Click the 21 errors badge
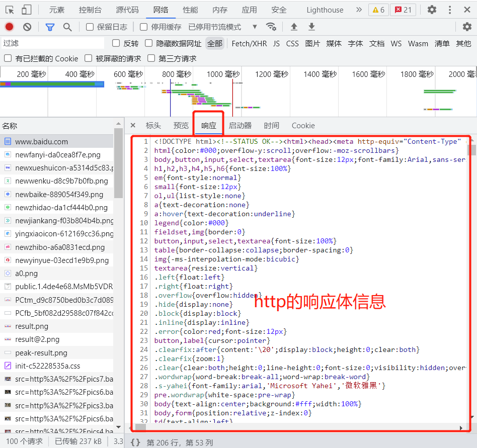477x448 pixels. [403, 10]
